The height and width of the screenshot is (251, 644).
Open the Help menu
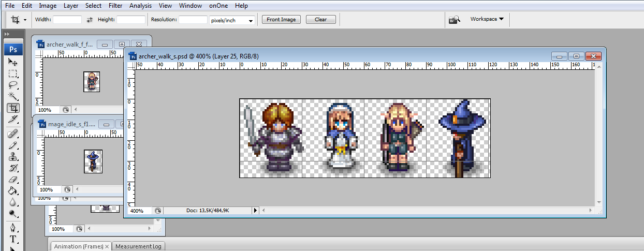(x=241, y=6)
